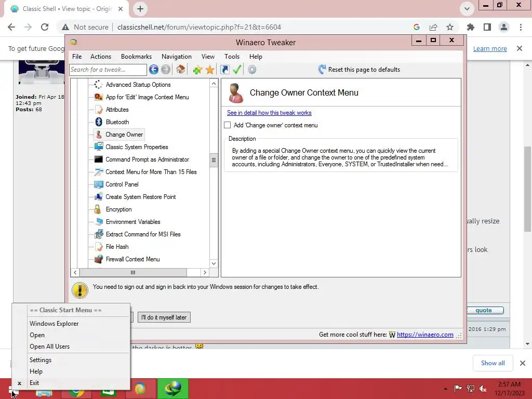Select 'Extract Command for MSI Files' item
This screenshot has height=399, width=532.
click(x=143, y=234)
